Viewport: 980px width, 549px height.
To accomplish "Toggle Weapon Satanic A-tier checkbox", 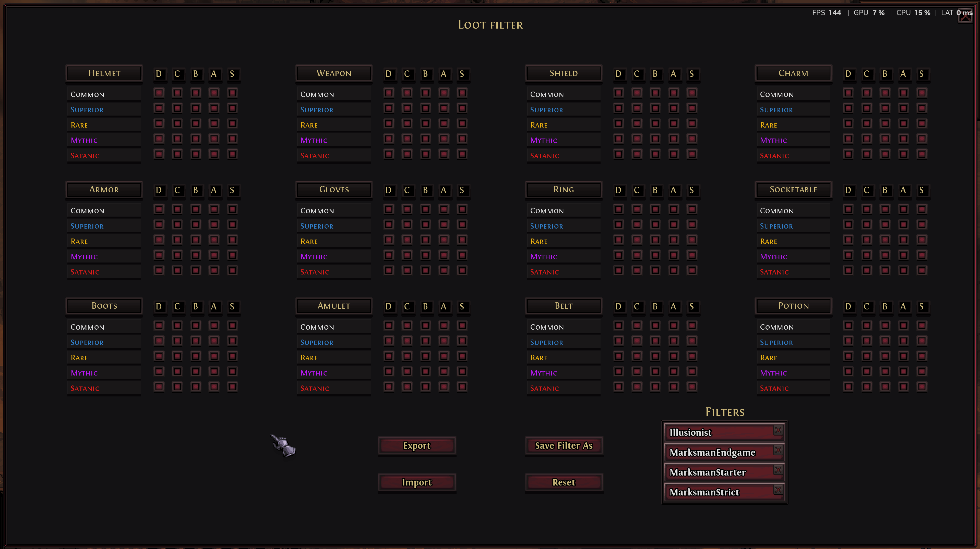I will pos(444,154).
